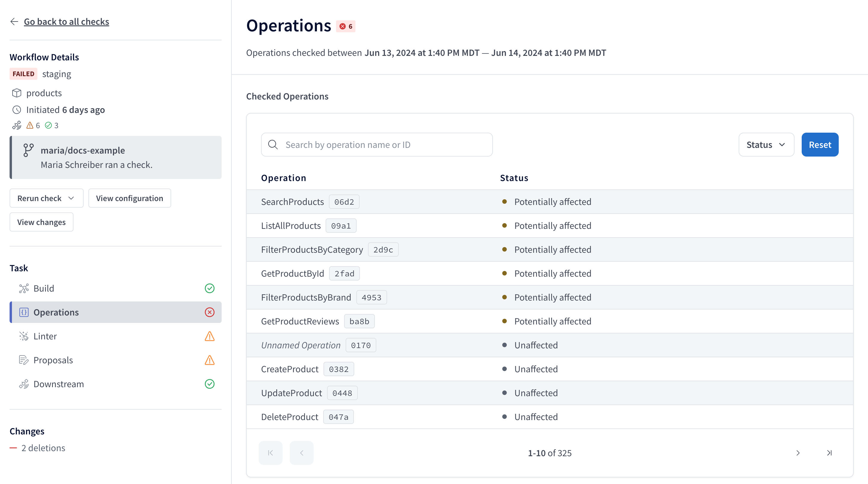This screenshot has height=484, width=868.
Task: Open the Build task
Action: coord(116,289)
